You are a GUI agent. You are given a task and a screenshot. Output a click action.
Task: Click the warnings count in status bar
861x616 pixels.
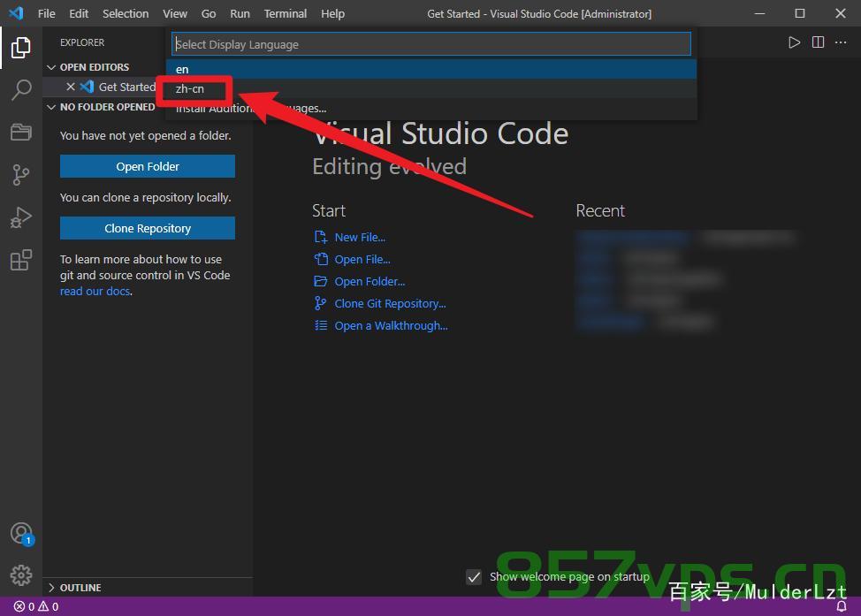coord(49,606)
